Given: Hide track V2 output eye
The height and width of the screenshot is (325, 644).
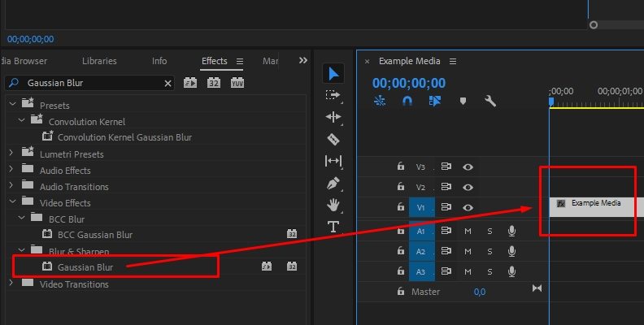Looking at the screenshot, I should (468, 187).
